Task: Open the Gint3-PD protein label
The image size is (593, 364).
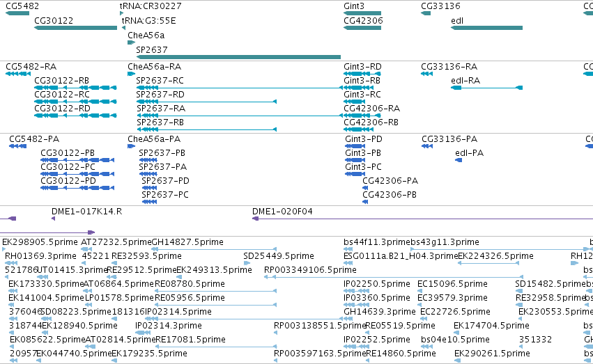Action: pos(364,139)
